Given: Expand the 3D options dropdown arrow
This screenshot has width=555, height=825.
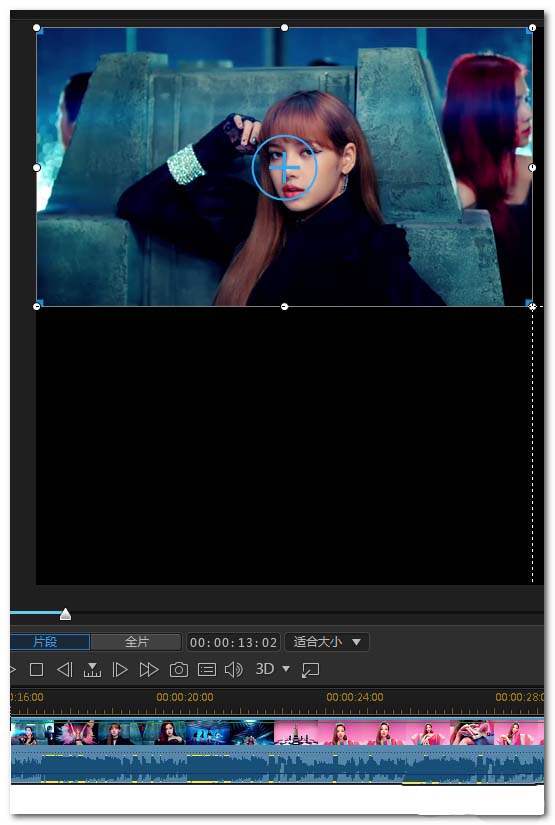Looking at the screenshot, I should pos(286,669).
